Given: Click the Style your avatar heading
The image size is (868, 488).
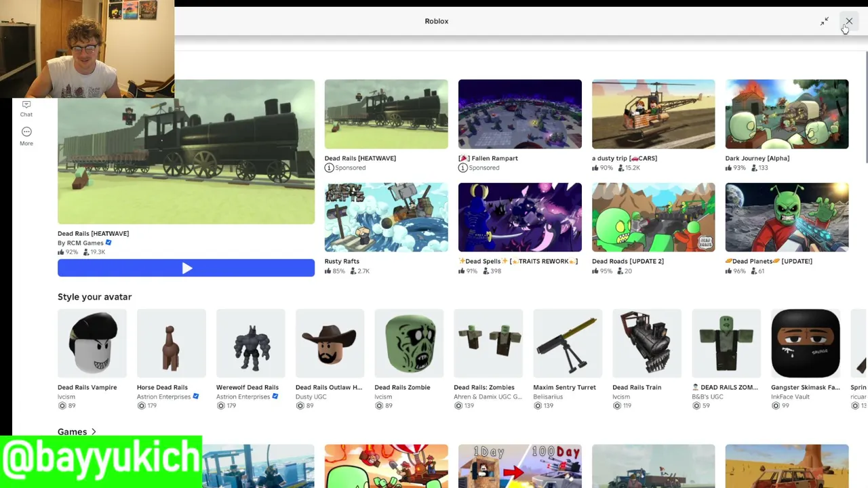Looking at the screenshot, I should click(x=94, y=297).
